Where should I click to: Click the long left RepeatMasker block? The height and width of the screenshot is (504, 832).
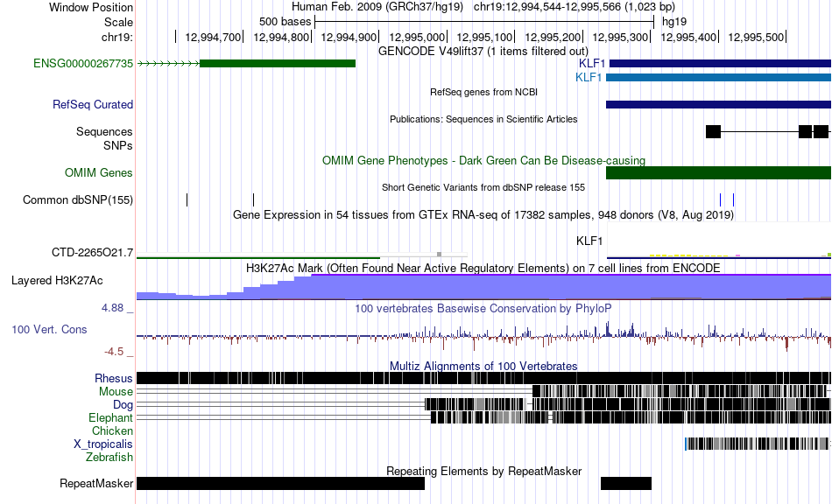281,483
